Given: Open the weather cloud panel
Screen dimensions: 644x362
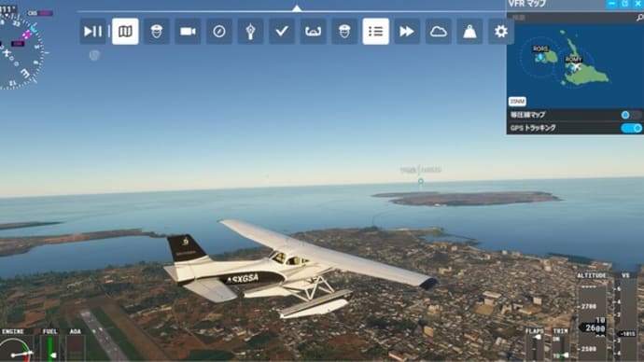Looking at the screenshot, I should 439,31.
